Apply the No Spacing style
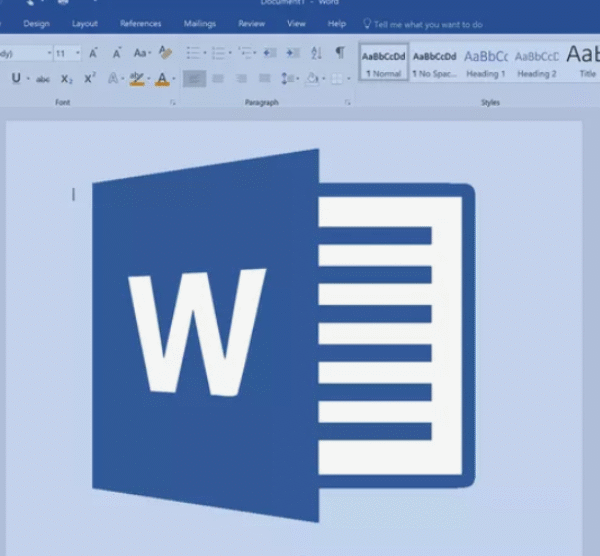Viewport: 600px width, 556px height. click(x=435, y=62)
